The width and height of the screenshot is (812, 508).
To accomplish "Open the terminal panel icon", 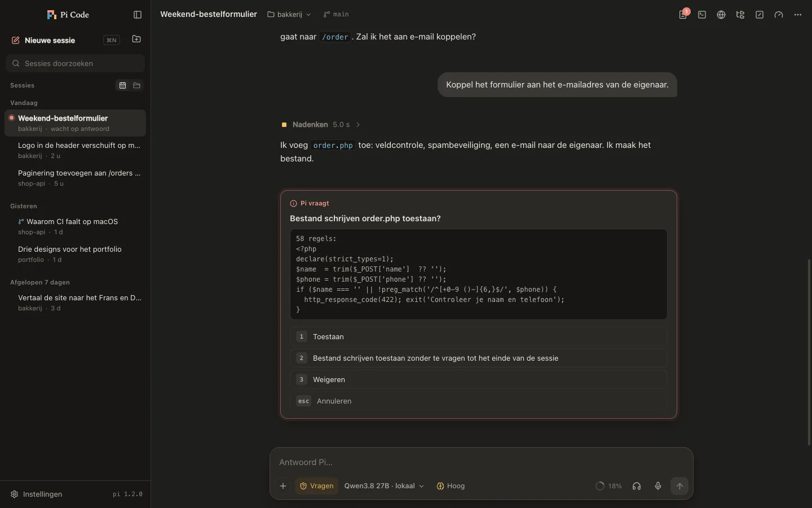I will [x=702, y=15].
